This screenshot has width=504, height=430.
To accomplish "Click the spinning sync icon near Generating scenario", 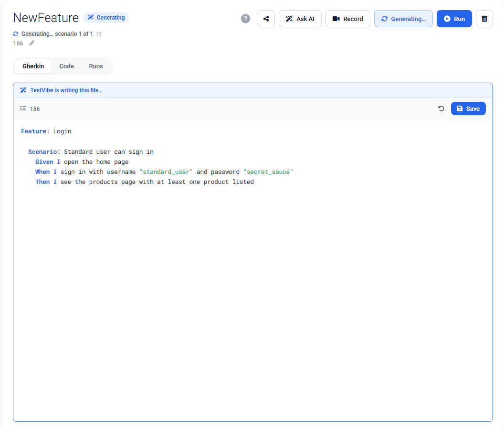I will [15, 34].
